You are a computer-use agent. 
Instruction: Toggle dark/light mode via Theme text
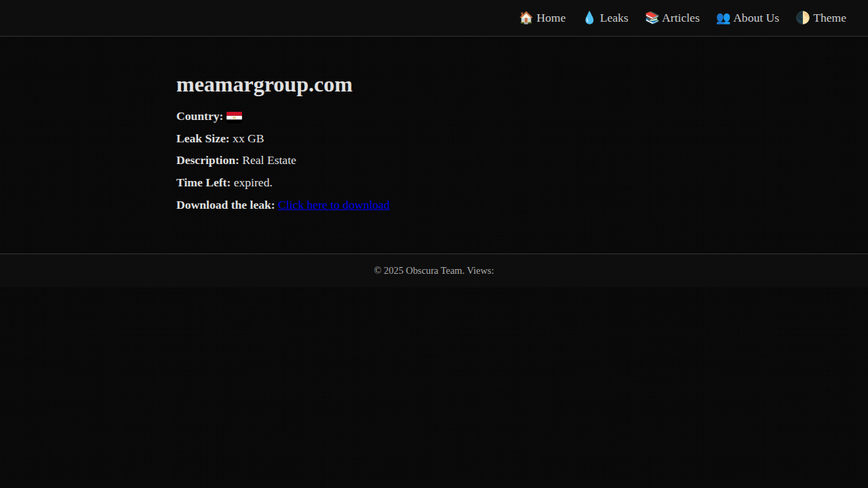[829, 18]
